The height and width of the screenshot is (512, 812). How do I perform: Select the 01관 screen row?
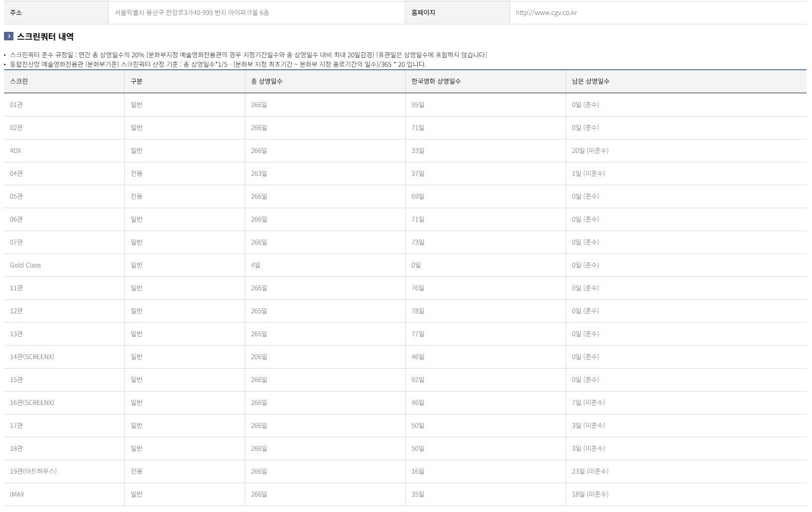[405, 105]
